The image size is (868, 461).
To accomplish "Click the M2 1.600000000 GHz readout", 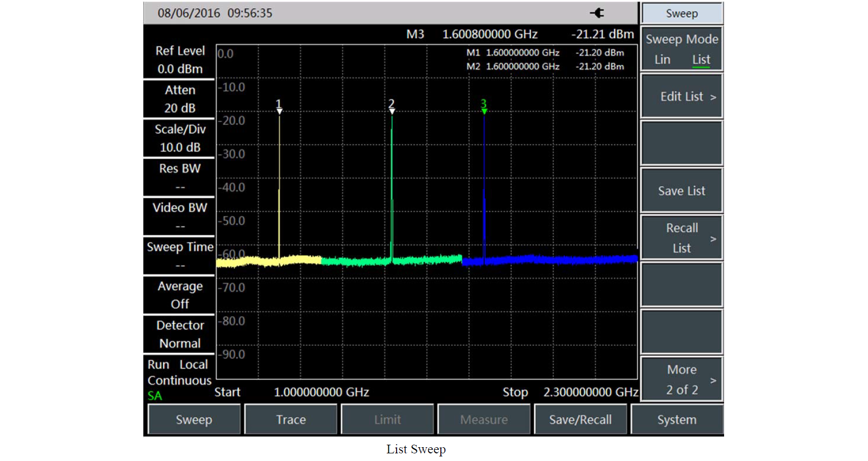I will (513, 66).
